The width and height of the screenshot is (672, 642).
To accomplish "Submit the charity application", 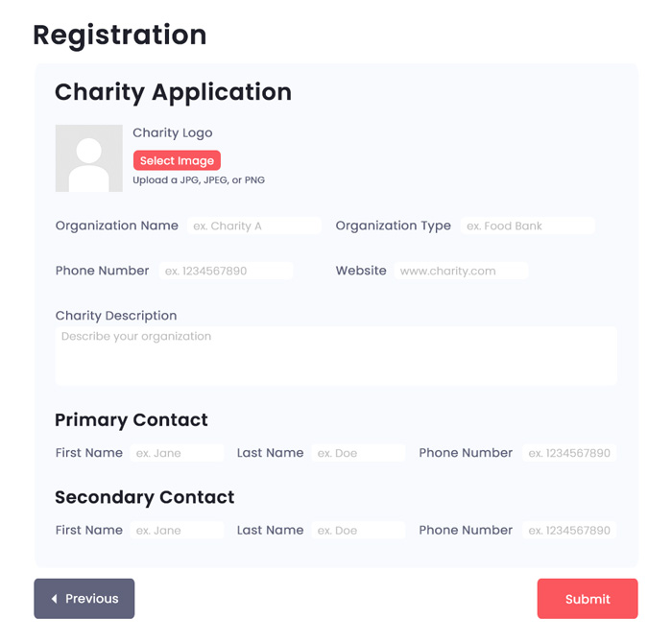I will click(588, 598).
